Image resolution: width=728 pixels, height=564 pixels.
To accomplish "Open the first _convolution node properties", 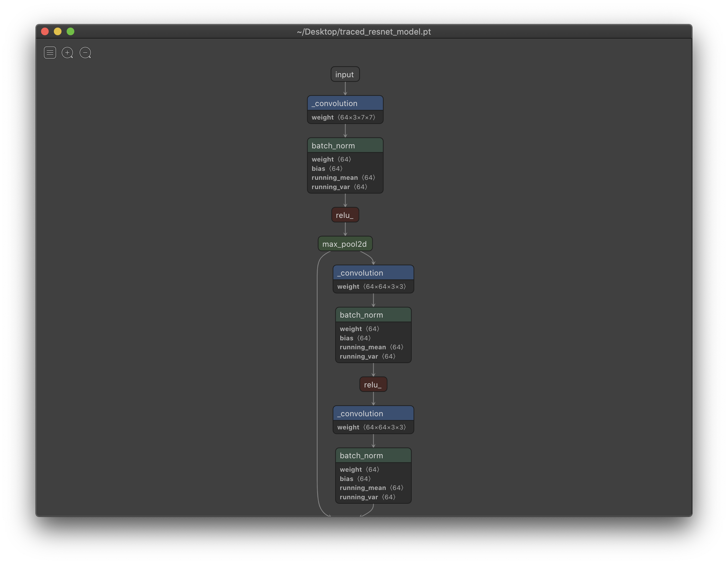I will [x=345, y=103].
